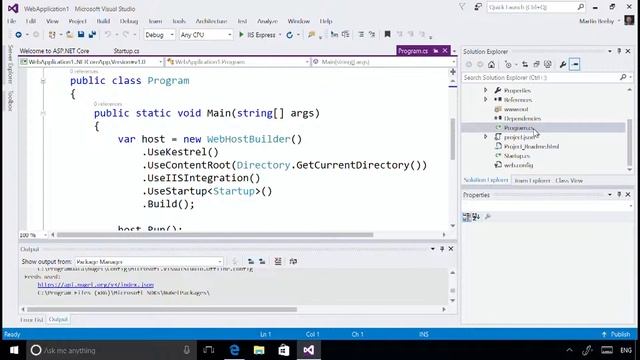Click the Alphabetical sort icon in Properties panel
The image size is (640, 360).
tap(476, 217)
